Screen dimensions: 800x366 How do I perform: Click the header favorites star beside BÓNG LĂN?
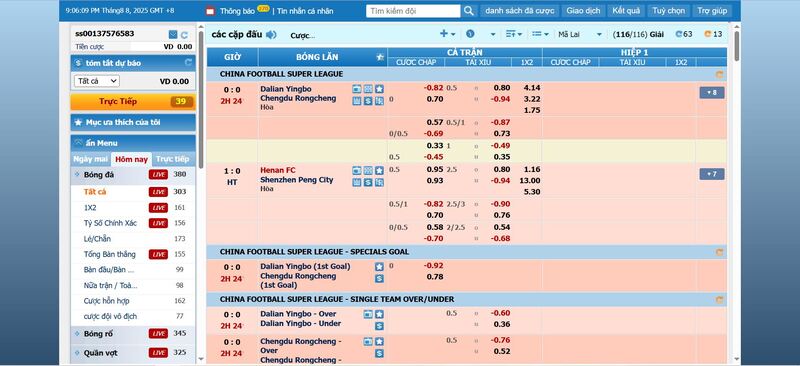[380, 57]
